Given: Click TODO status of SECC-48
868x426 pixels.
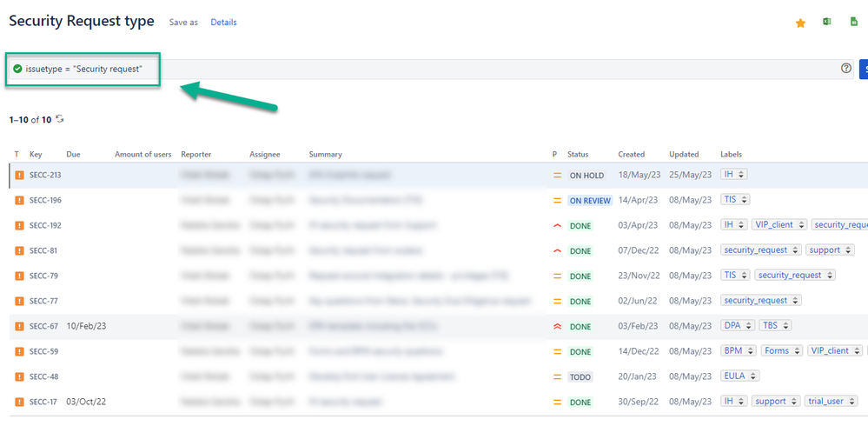Looking at the screenshot, I should (580, 377).
